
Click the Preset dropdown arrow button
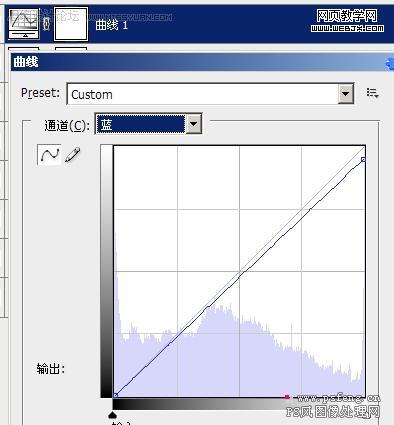pos(346,94)
